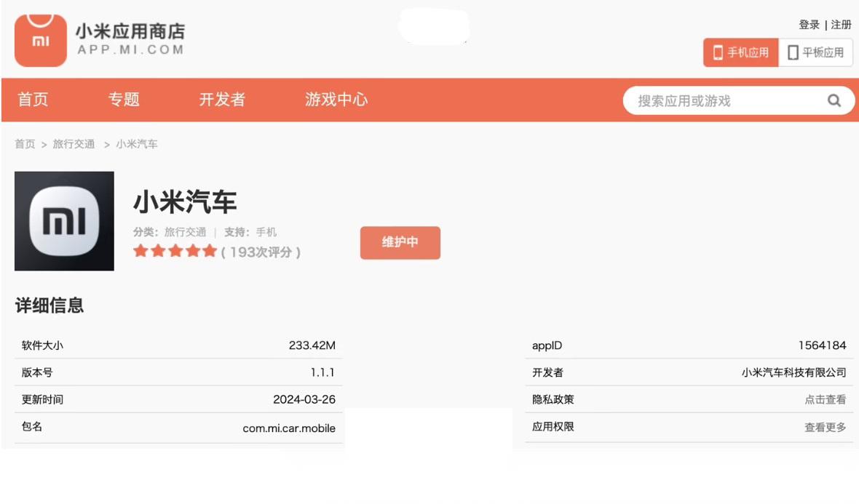Open the 开发者 nav tab
The image size is (859, 504).
pyautogui.click(x=222, y=100)
